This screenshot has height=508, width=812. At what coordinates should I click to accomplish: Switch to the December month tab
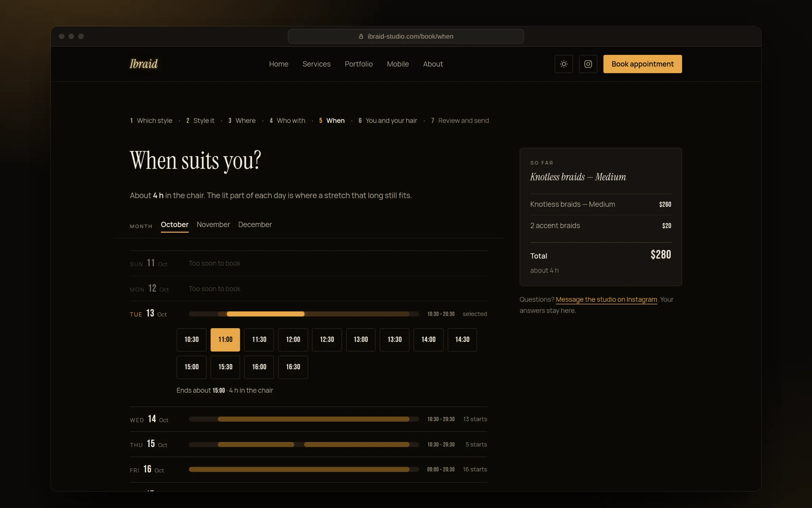255,225
